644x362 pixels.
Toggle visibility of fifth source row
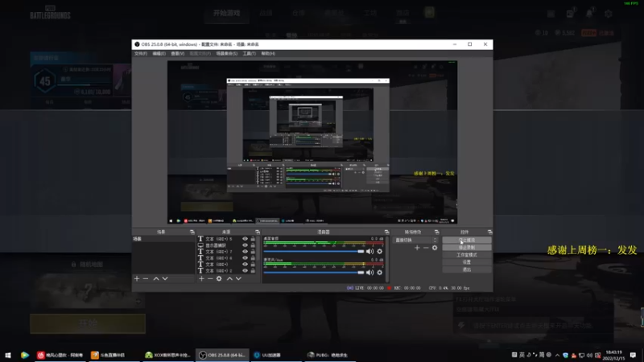[x=245, y=265]
